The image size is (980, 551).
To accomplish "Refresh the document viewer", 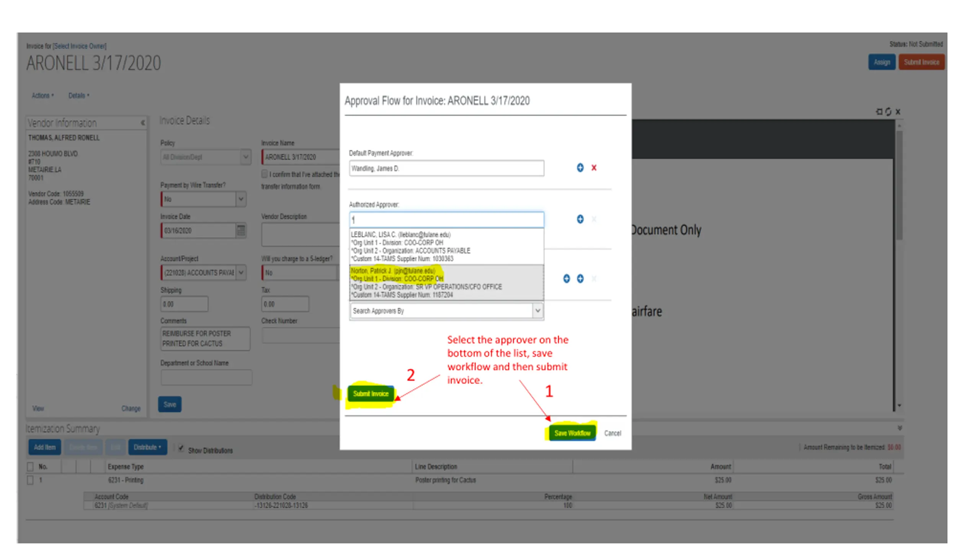I will (889, 112).
